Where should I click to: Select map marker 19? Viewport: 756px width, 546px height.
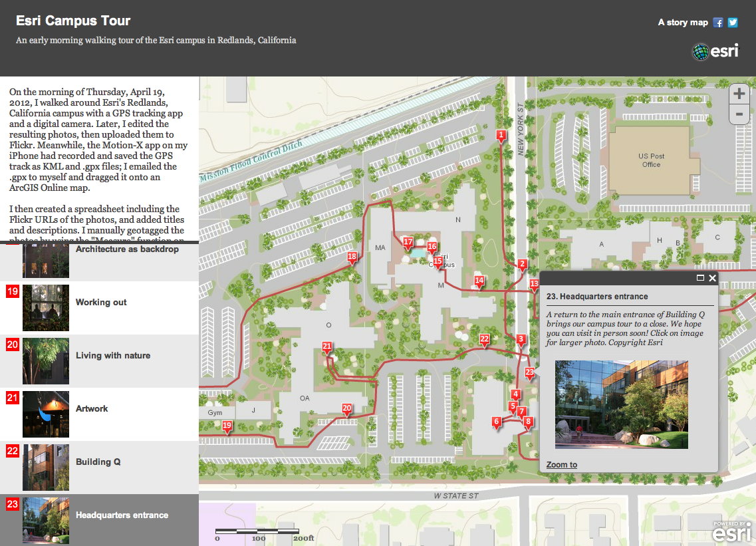coord(227,426)
